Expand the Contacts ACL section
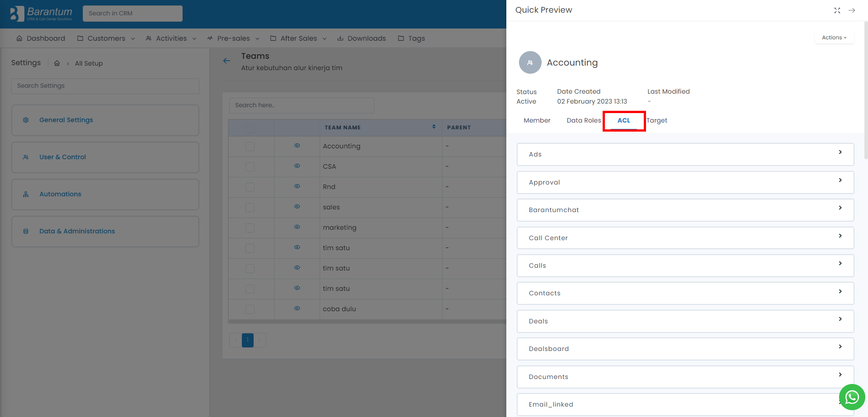Screen dimensions: 868x417 click(685, 293)
